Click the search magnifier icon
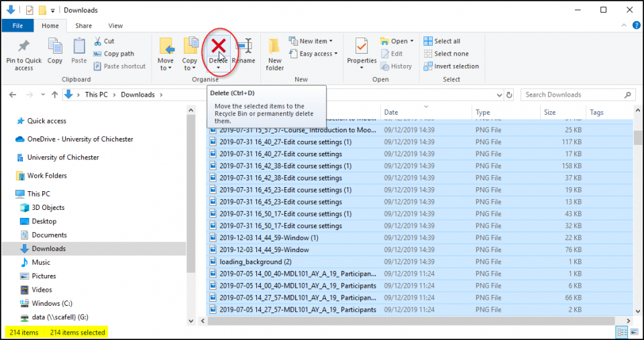 (628, 95)
